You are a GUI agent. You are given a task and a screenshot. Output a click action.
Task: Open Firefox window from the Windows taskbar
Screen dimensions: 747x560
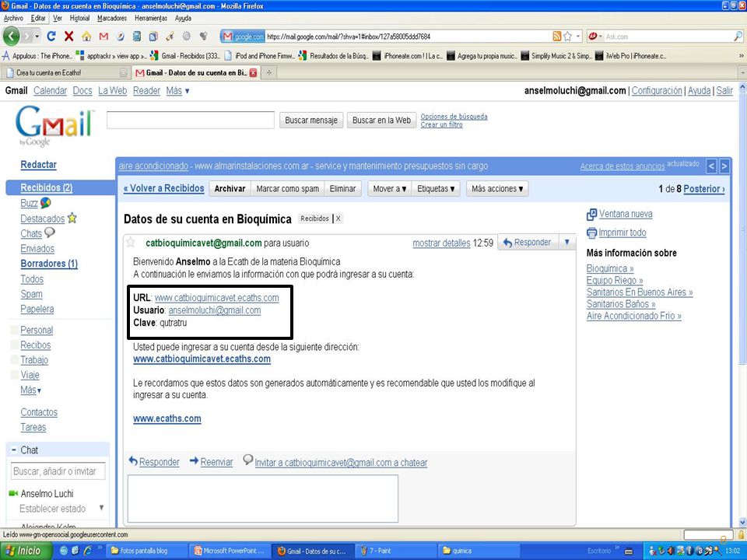point(314,551)
